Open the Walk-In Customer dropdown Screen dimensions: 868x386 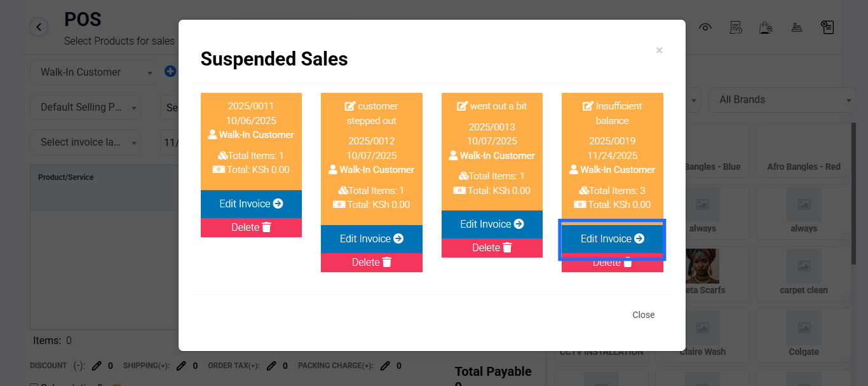93,72
